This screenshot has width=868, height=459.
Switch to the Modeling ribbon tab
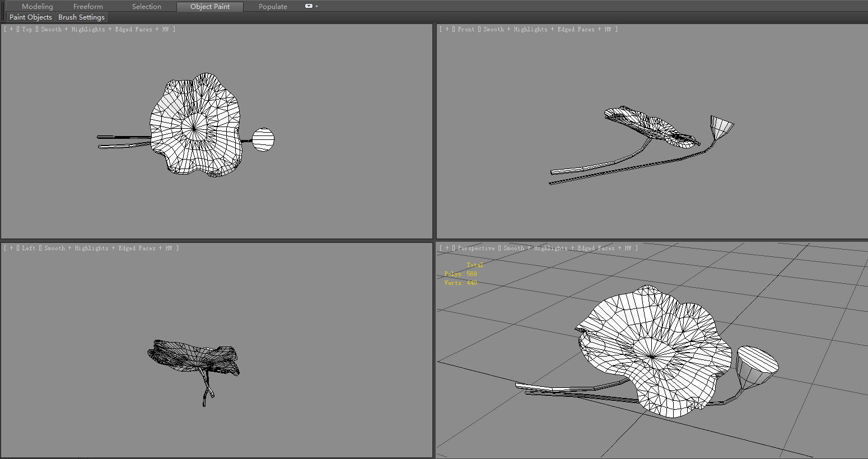coord(37,6)
